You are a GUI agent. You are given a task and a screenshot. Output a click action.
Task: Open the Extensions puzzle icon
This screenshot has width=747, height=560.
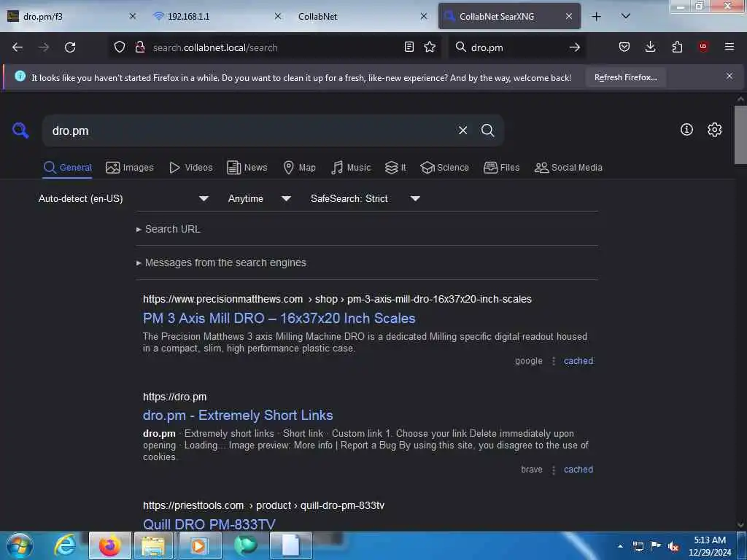click(x=677, y=47)
